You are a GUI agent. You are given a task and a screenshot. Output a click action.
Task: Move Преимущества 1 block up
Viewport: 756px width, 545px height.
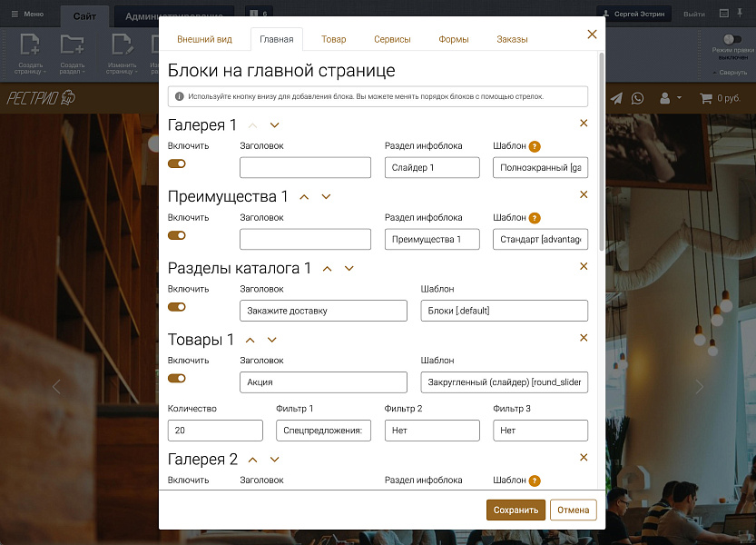point(305,196)
